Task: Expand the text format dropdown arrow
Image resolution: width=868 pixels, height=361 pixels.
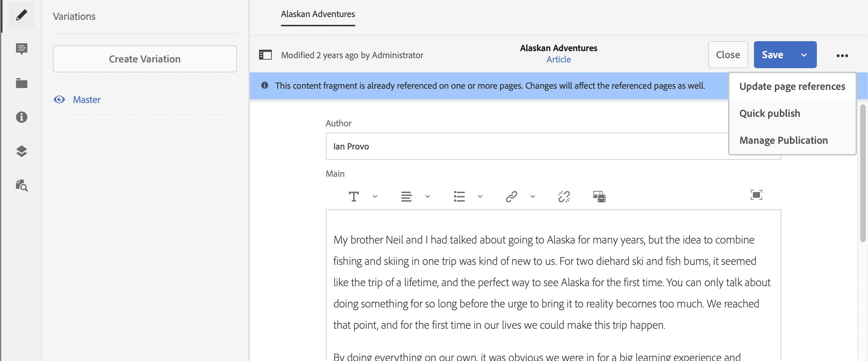Action: 375,196
